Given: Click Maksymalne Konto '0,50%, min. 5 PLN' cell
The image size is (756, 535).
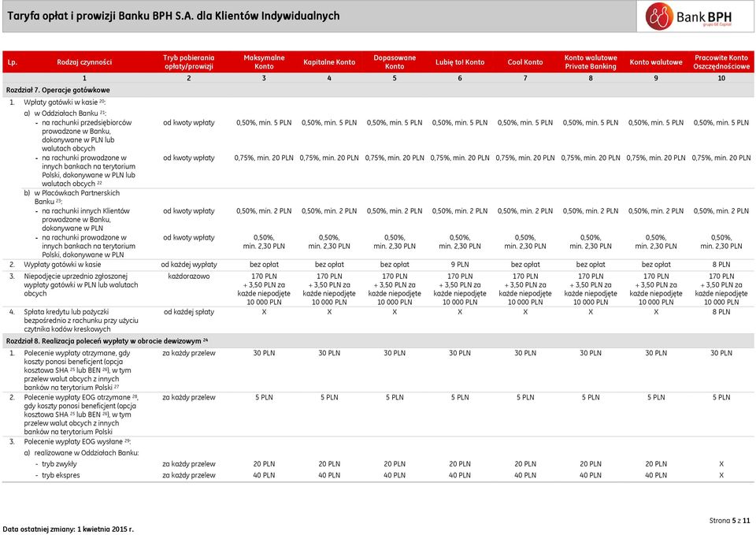Looking at the screenshot, I should (x=264, y=123).
